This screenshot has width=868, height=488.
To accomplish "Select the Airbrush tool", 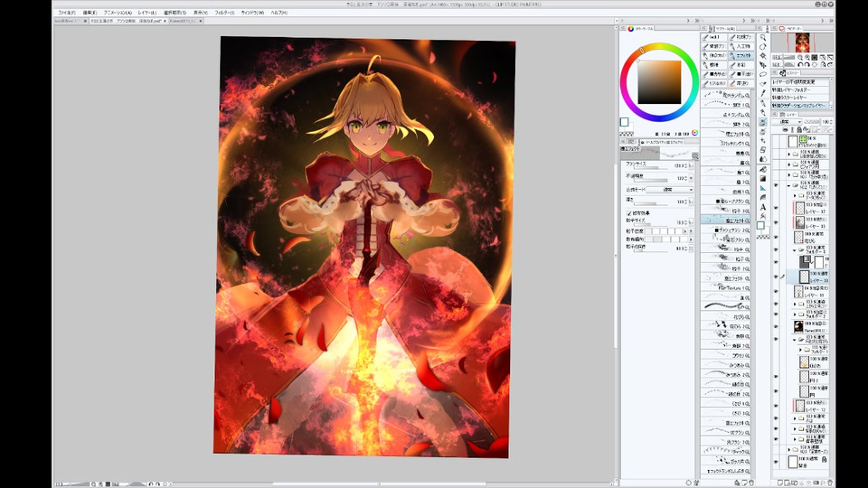I will tap(763, 130).
